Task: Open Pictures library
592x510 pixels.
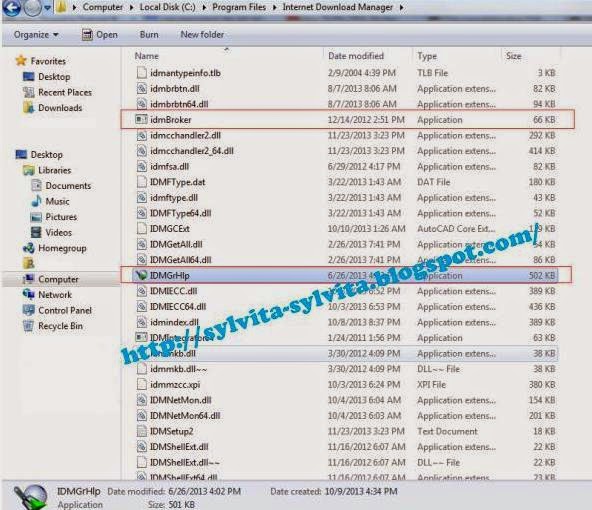Action: pyautogui.click(x=61, y=217)
